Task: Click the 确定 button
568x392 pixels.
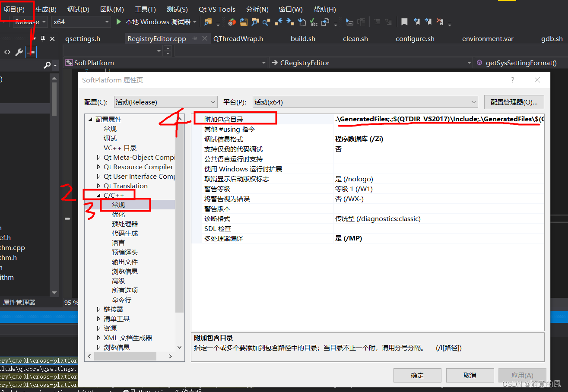Action: coord(417,375)
